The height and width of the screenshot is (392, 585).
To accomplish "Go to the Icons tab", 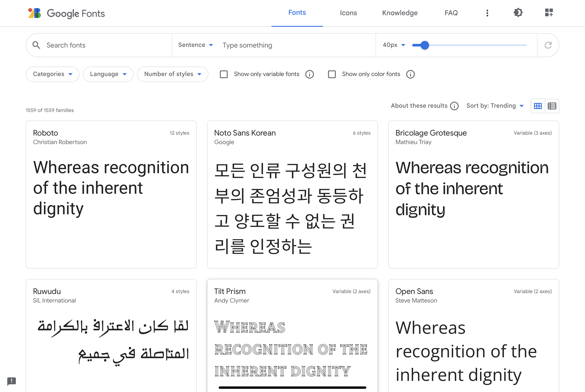I will pyautogui.click(x=348, y=13).
